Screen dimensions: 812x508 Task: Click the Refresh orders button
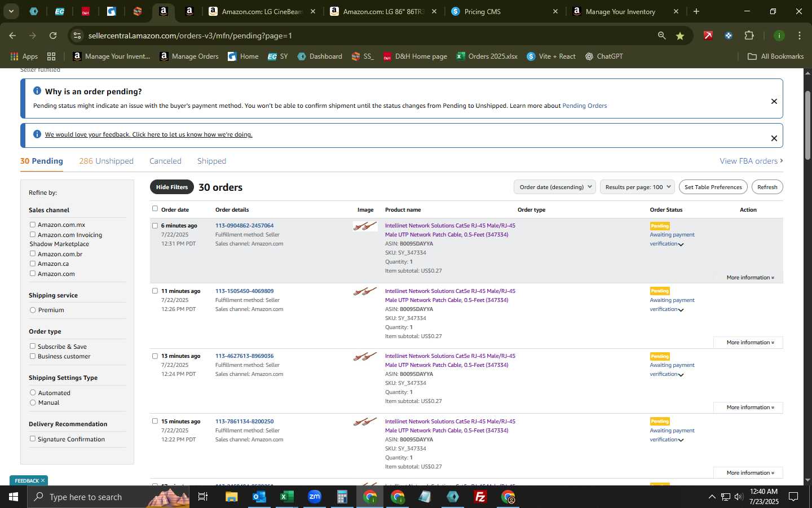767,187
